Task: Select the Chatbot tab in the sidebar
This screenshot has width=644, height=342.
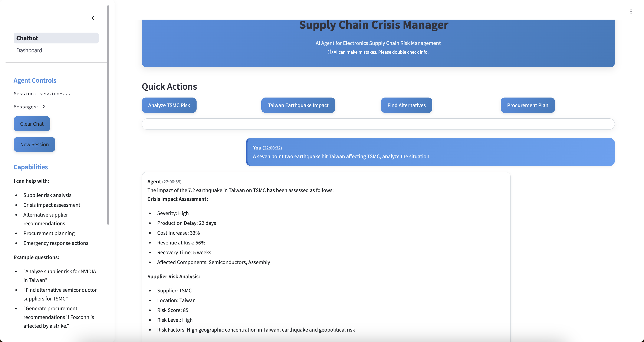Action: point(56,38)
